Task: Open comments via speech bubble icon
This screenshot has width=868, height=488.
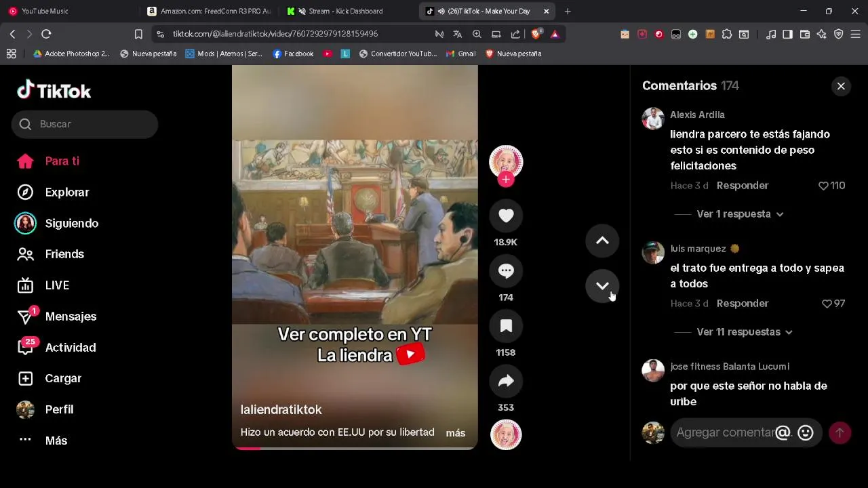Action: click(x=506, y=271)
